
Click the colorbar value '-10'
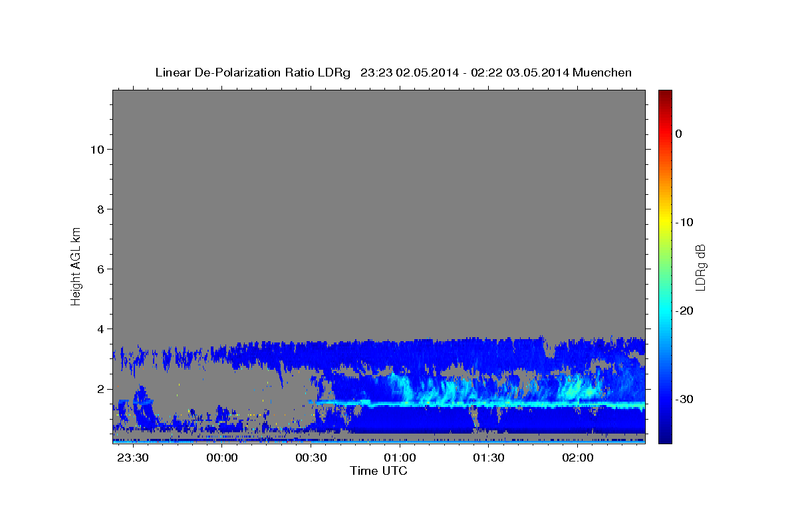pyautogui.click(x=684, y=222)
